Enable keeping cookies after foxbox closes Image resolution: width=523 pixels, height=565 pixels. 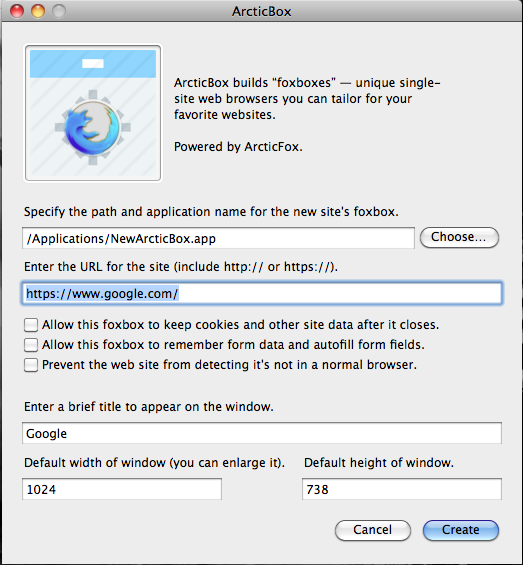(31, 325)
